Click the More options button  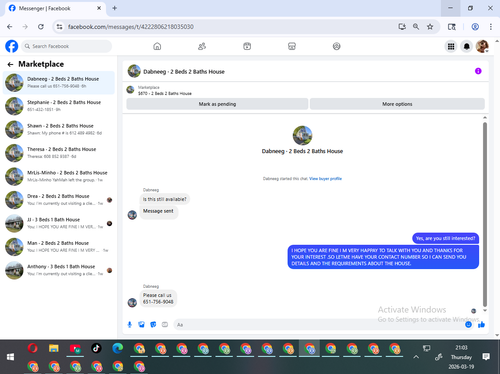(397, 104)
